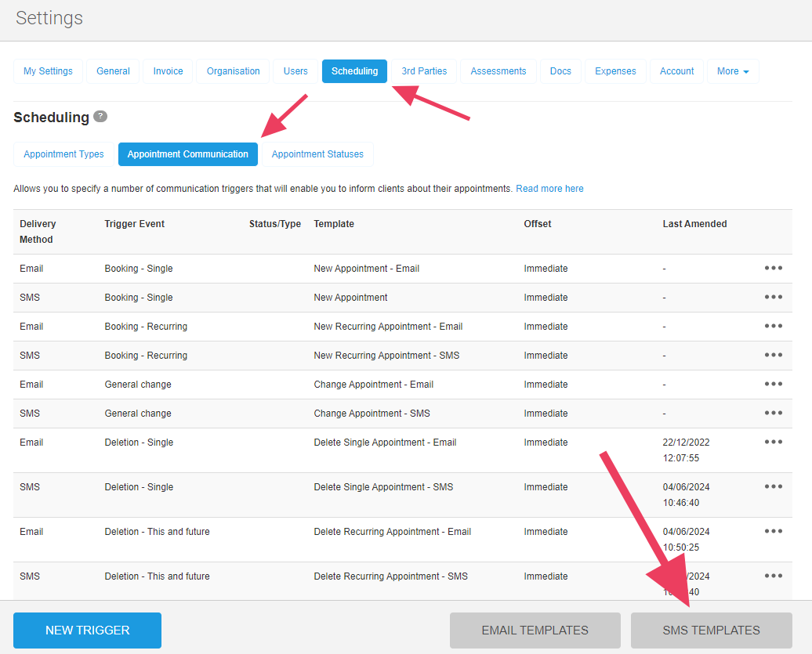
Task: Select the My Settings tab
Action: click(x=48, y=71)
